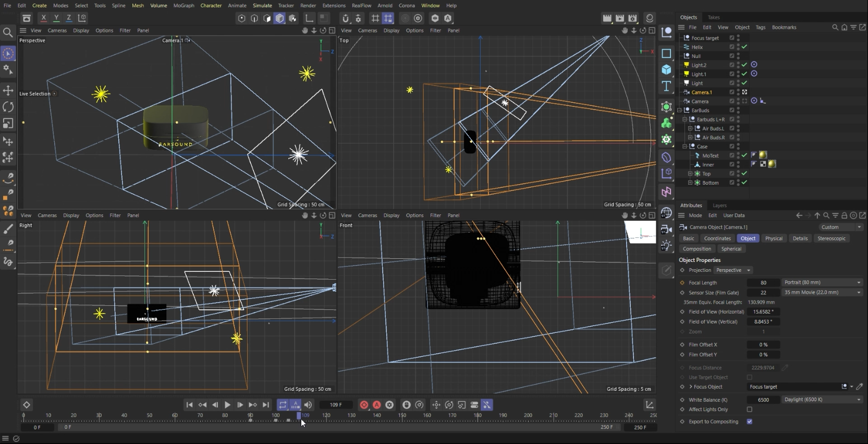Screen dimensions: 868x444
Task: Toggle Light.2 enable checkmark
Action: [x=744, y=65]
